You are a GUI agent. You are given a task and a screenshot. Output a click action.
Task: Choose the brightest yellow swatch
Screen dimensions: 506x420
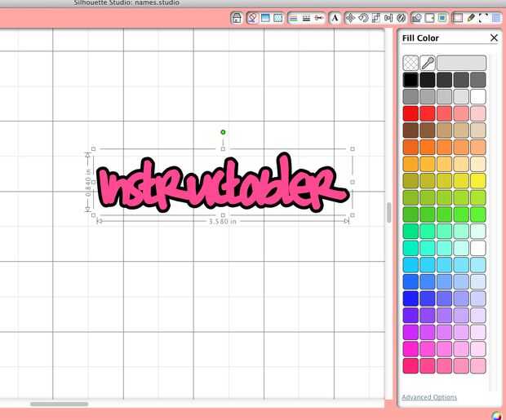point(478,181)
